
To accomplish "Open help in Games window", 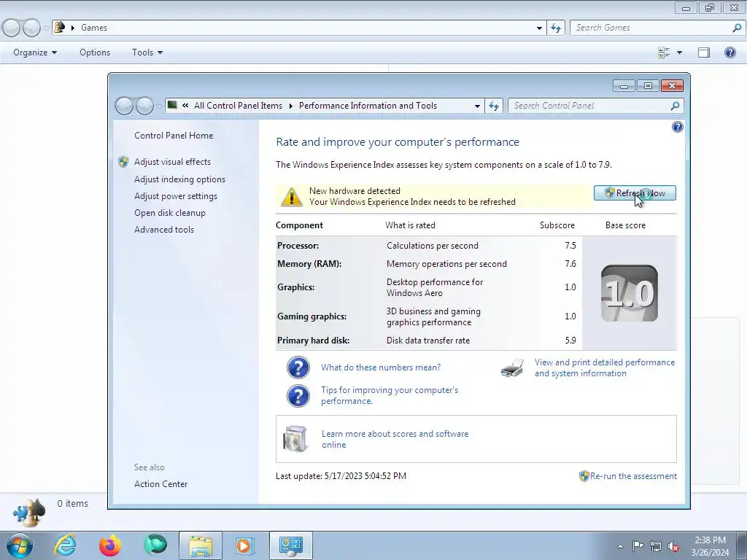I will pos(729,52).
